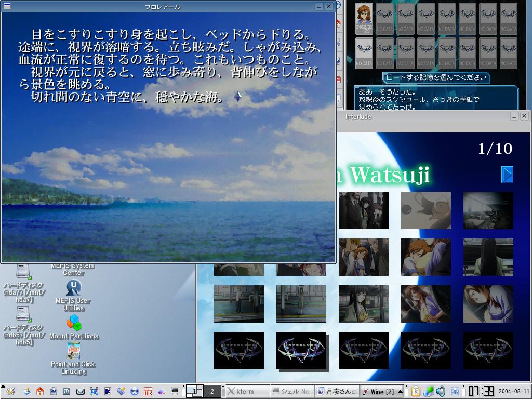This screenshot has height=399, width=532.
Task: Open the men-in-suits group thumbnail in Interlude
Action: pos(363,210)
